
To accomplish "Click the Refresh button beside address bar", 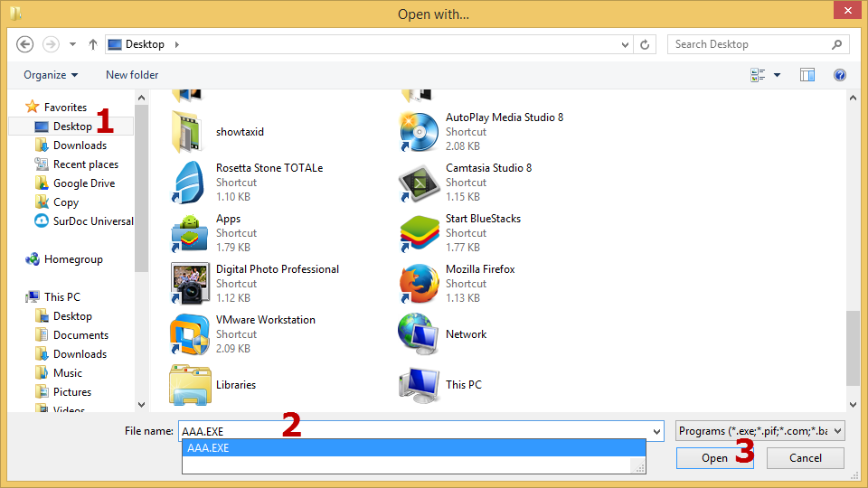I will click(x=645, y=44).
